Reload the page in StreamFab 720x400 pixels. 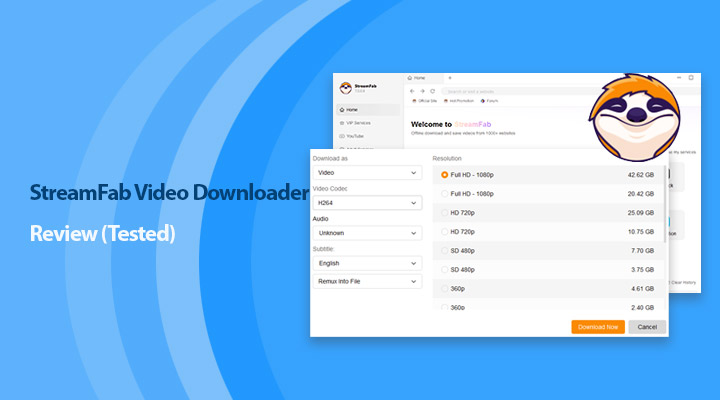click(433, 91)
